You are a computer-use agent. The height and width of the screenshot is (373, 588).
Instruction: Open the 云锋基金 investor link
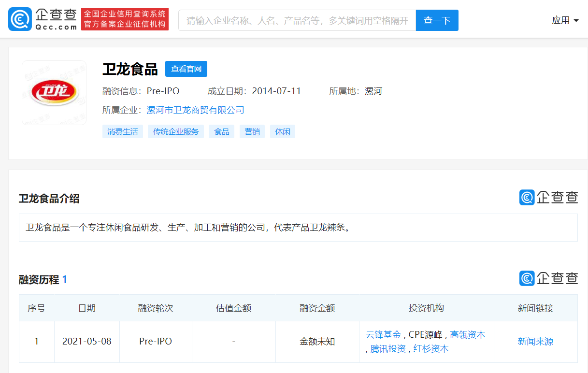(384, 334)
